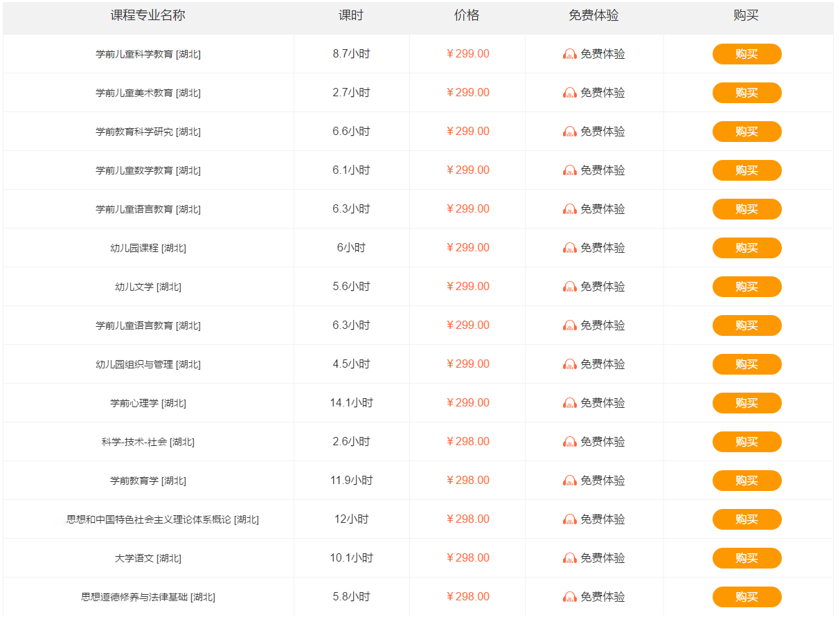Purchase 幼儿园组织与管理 with 购买 button
Screen dimensions: 840x617
(747, 364)
